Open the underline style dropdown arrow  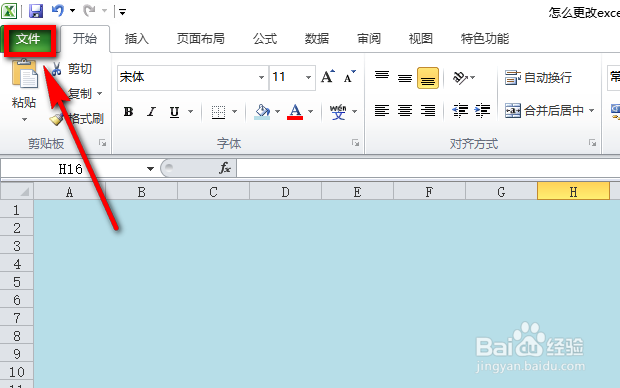pos(191,112)
